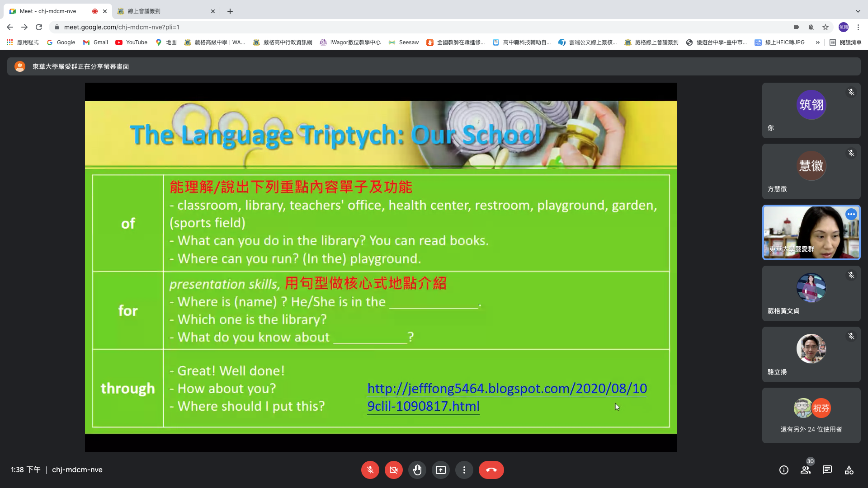Image resolution: width=868 pixels, height=488 pixels.
Task: Expand the hidden bookmarks chevron
Action: coord(817,42)
